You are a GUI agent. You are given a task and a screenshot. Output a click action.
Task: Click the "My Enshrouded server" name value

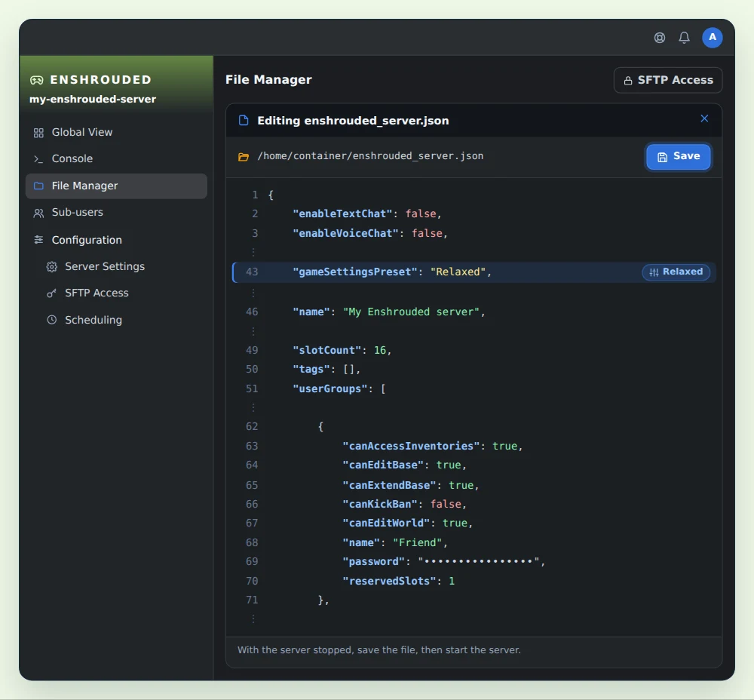point(411,312)
